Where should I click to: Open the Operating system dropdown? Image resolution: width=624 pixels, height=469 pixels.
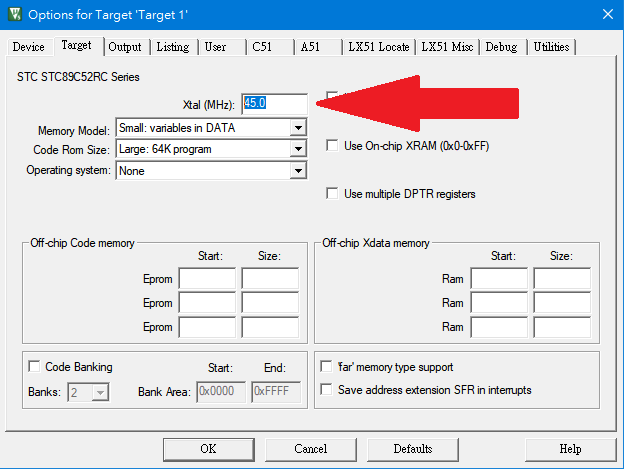click(x=297, y=171)
